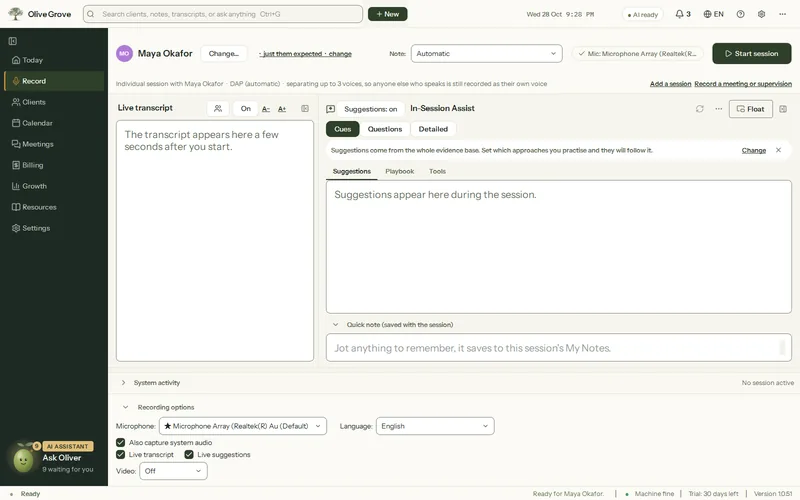Collapse the Recording options section
This screenshot has width=800, height=500.
[125, 407]
